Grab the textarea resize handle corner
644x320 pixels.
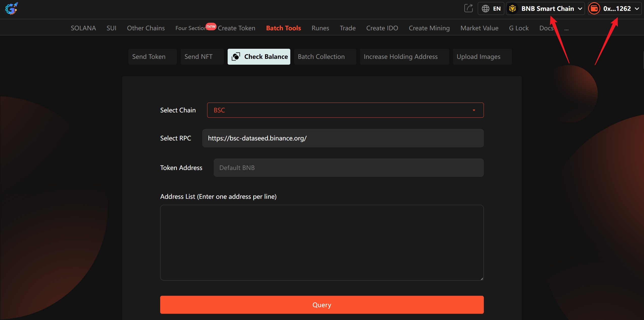coord(482,279)
